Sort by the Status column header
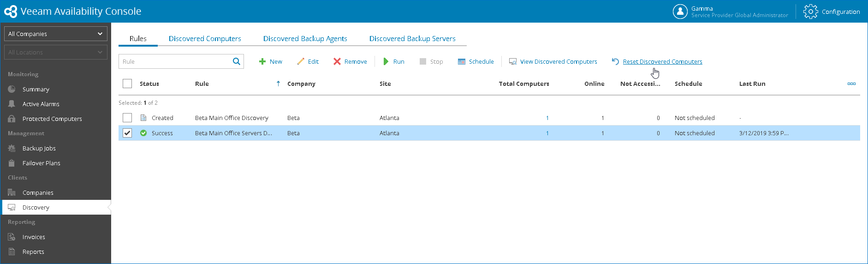 (x=149, y=84)
